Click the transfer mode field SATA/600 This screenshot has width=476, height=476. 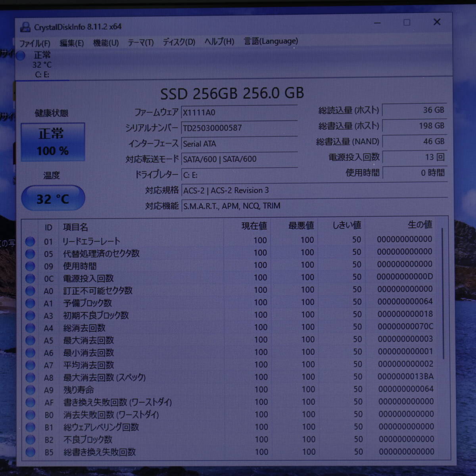tap(239, 159)
